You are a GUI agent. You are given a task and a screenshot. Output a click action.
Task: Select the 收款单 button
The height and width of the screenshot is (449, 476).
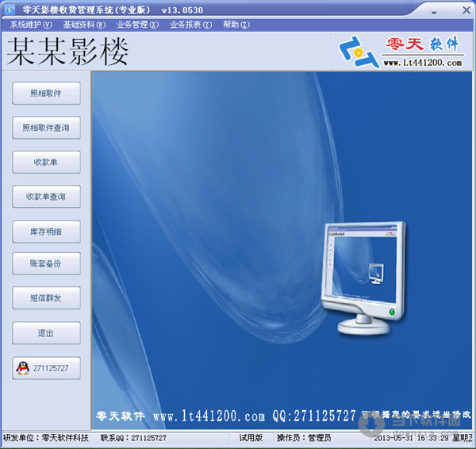point(46,162)
